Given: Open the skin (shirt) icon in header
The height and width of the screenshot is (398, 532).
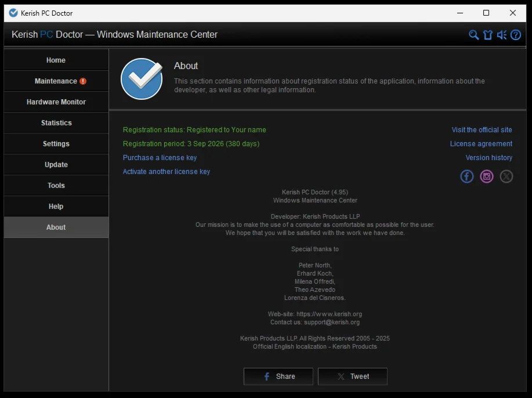Looking at the screenshot, I should (487, 35).
